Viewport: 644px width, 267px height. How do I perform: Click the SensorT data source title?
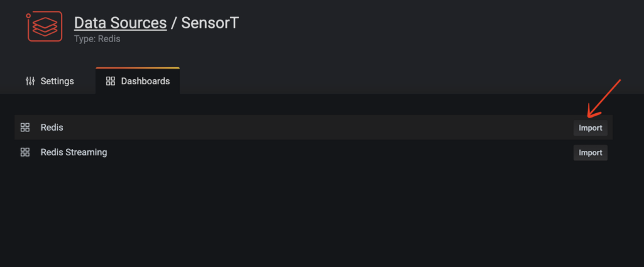coord(210,23)
